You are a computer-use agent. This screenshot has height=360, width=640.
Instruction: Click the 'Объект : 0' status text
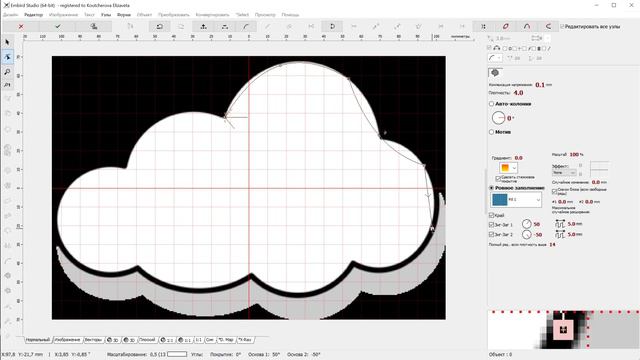[500, 354]
